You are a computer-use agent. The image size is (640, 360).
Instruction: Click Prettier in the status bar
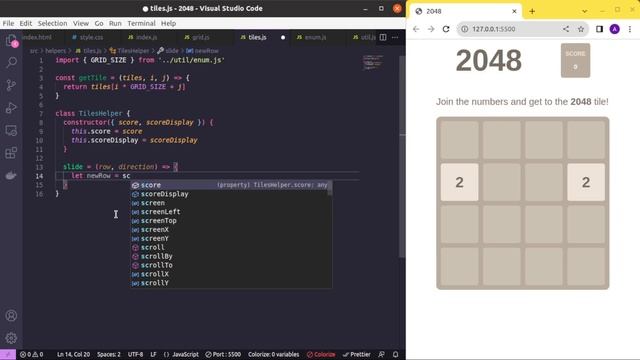coord(357,354)
